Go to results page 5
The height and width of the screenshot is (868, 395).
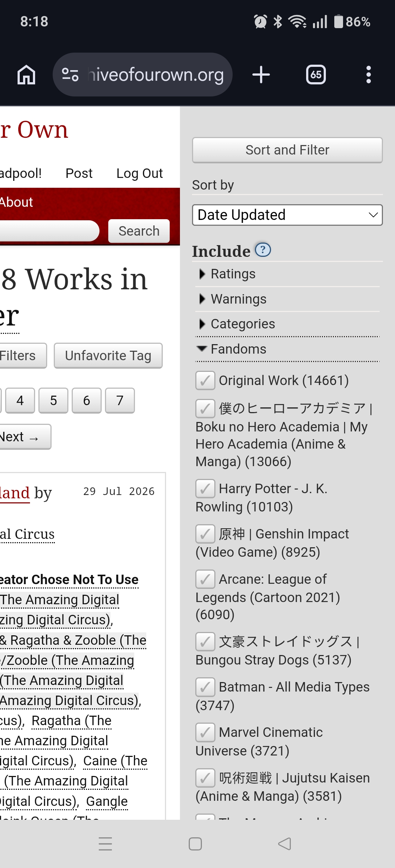tap(53, 401)
